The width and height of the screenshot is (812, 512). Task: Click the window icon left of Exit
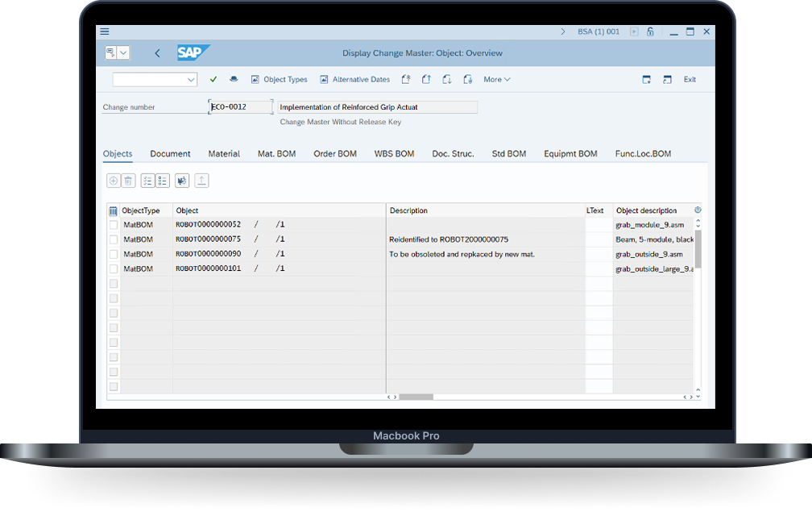pos(668,79)
